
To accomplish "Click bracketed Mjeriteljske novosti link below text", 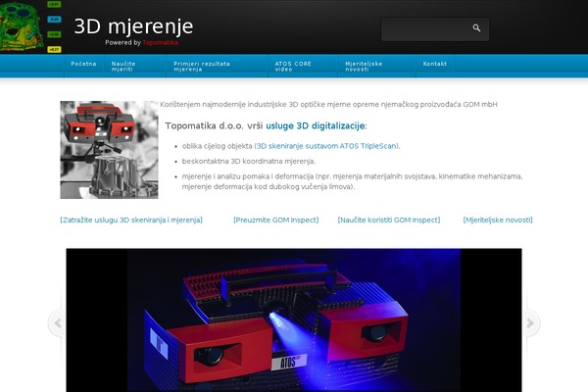I will [x=498, y=220].
